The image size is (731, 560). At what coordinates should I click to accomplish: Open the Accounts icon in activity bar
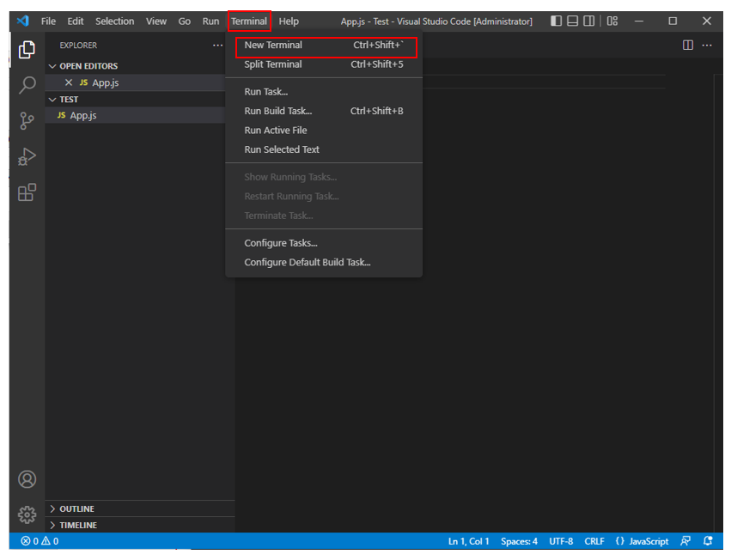point(27,479)
